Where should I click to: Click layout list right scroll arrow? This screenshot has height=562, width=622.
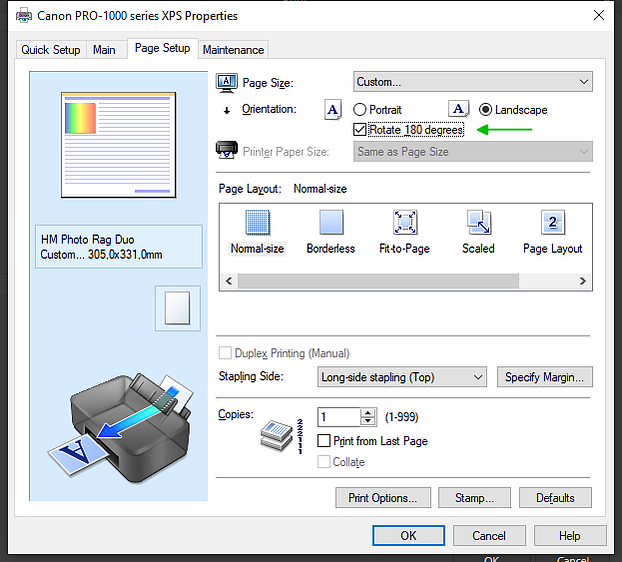pos(583,281)
